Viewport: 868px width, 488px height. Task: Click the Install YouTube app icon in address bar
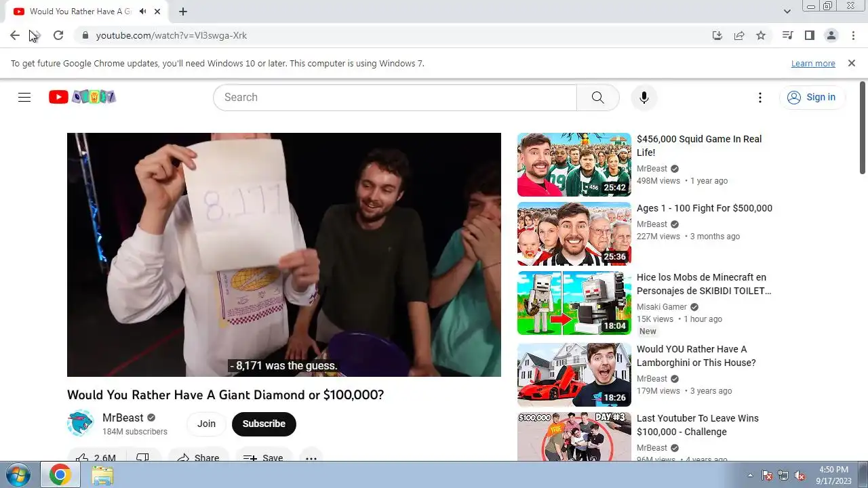coord(717,35)
